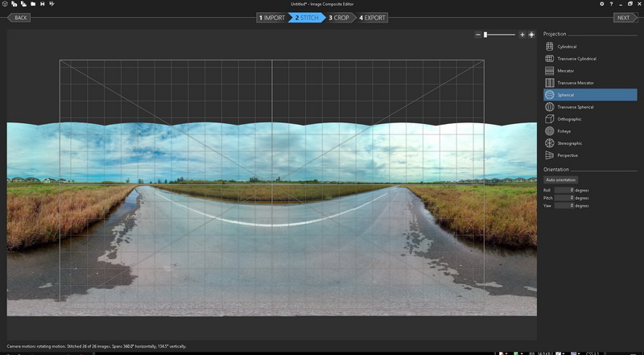This screenshot has width=644, height=355.
Task: Click the Roll degrees input field
Action: [563, 190]
